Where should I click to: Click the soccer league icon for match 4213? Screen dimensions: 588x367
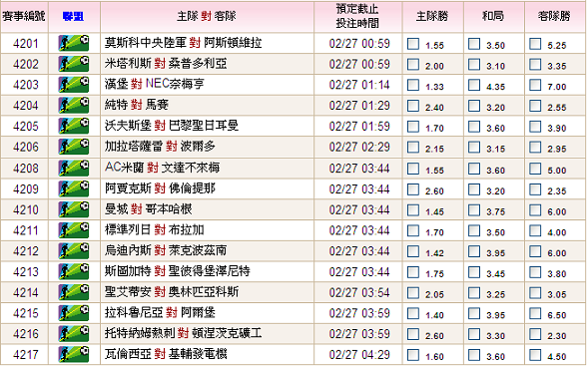pos(74,271)
